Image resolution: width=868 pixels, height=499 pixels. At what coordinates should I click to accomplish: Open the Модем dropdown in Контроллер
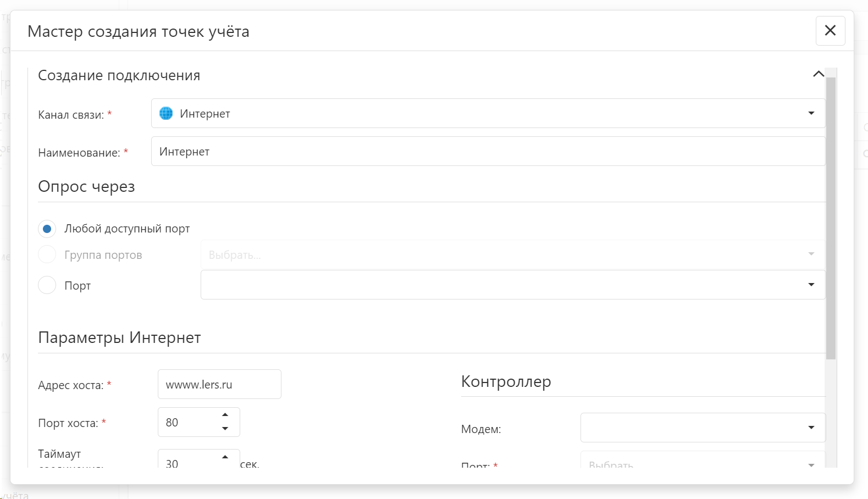coord(811,428)
